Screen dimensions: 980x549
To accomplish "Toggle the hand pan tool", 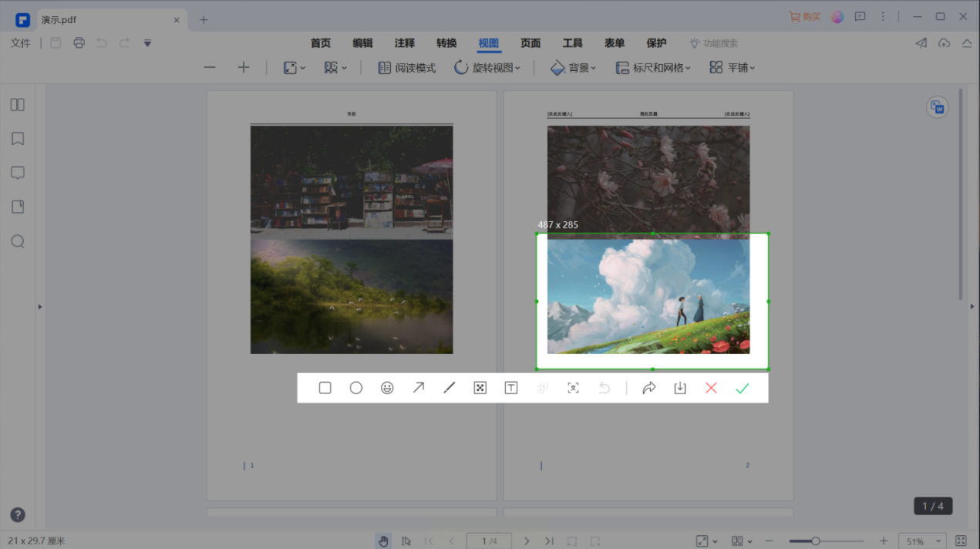I will pyautogui.click(x=383, y=541).
